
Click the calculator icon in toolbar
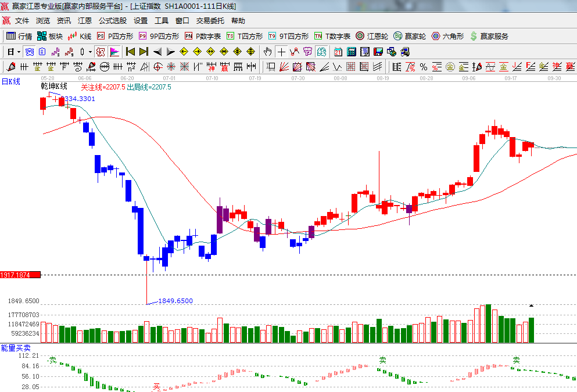point(351,52)
